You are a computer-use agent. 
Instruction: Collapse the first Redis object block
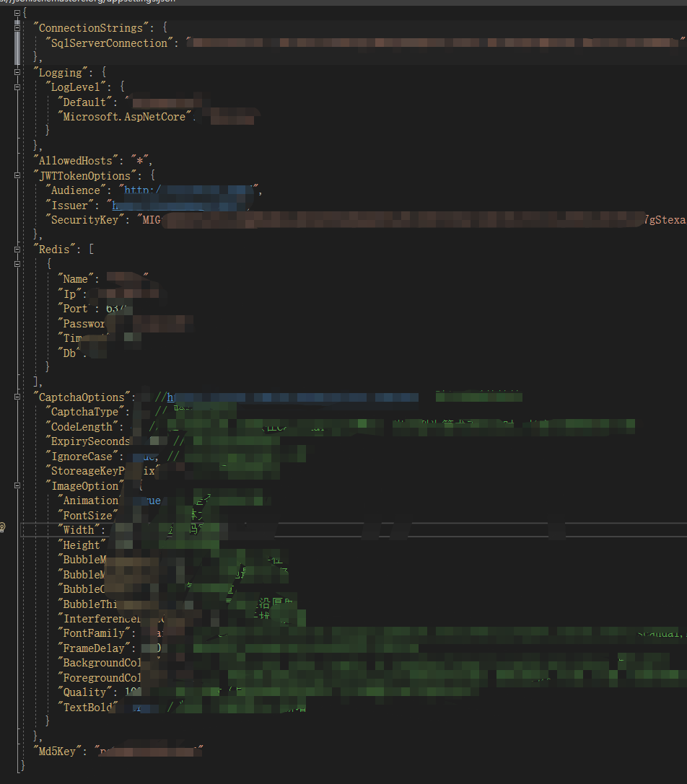(x=17, y=264)
